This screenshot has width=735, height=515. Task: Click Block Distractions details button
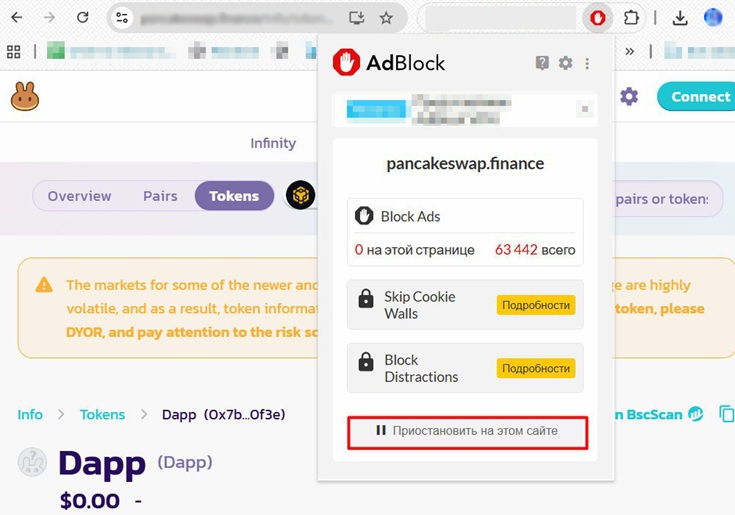(536, 368)
